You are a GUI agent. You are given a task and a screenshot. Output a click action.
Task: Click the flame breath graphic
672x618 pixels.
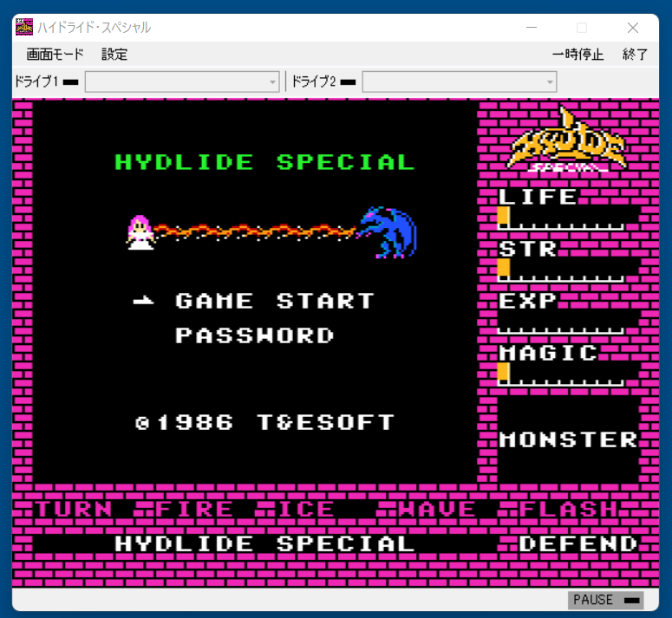pos(255,231)
